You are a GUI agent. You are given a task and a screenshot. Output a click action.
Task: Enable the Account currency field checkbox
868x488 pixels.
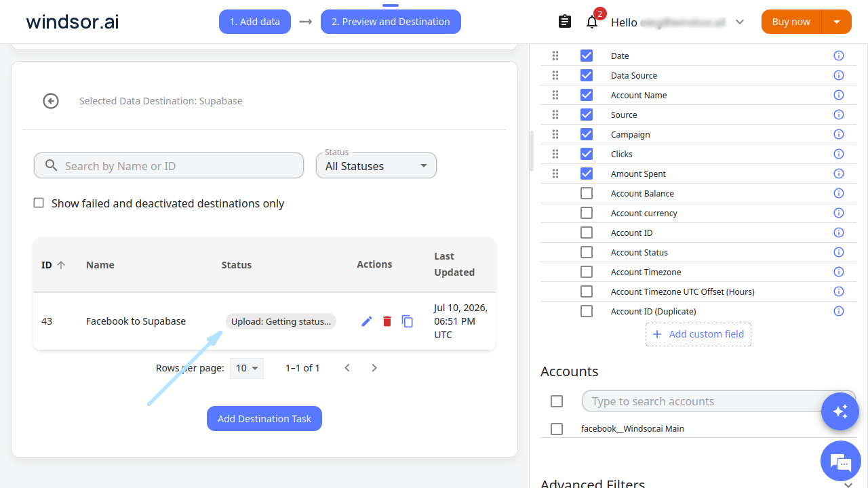587,213
